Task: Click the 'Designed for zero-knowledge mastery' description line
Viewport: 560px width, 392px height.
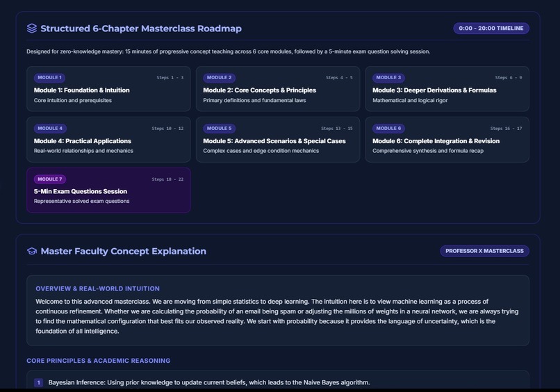Action: [228, 51]
